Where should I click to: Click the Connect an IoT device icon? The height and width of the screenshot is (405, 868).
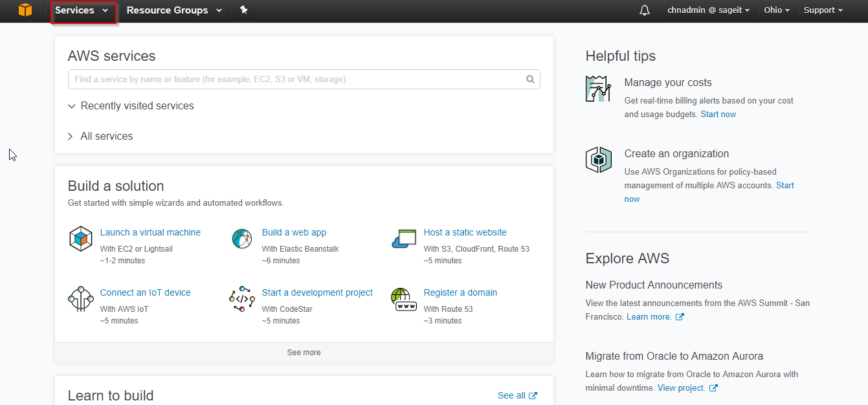click(x=81, y=299)
